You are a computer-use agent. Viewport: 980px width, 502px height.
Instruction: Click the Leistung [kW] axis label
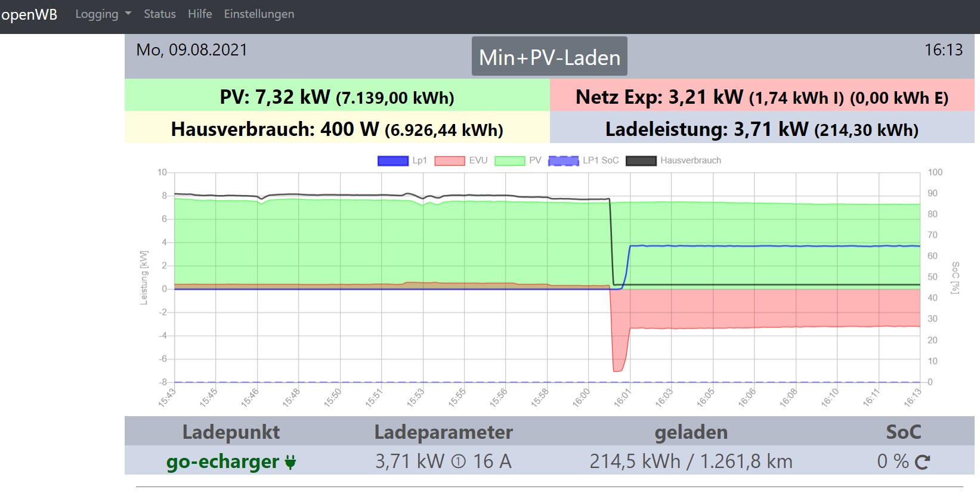tap(144, 278)
